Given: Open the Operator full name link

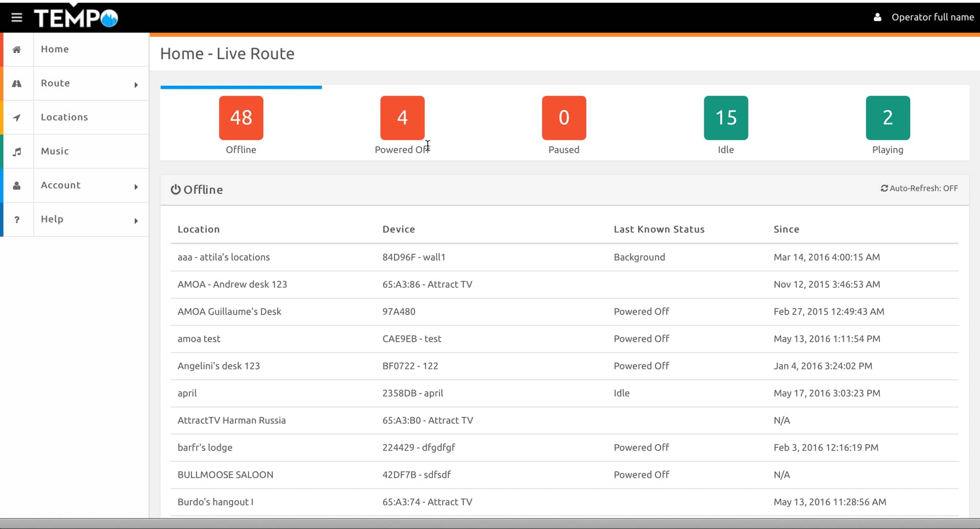Looking at the screenshot, I should 932,17.
